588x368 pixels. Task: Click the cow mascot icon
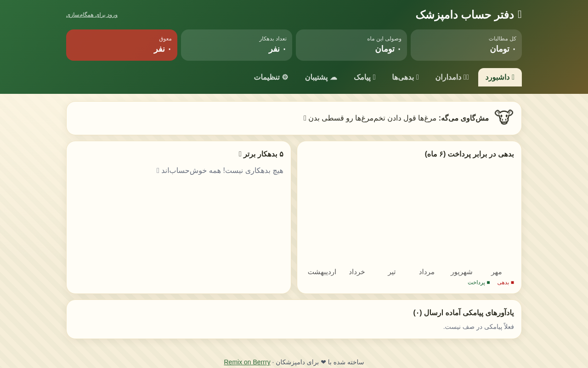click(503, 117)
